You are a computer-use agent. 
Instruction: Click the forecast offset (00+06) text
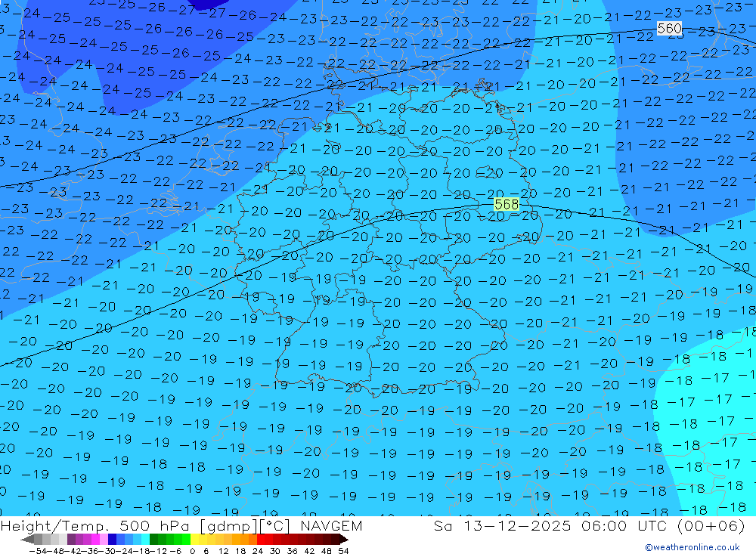pos(711,525)
